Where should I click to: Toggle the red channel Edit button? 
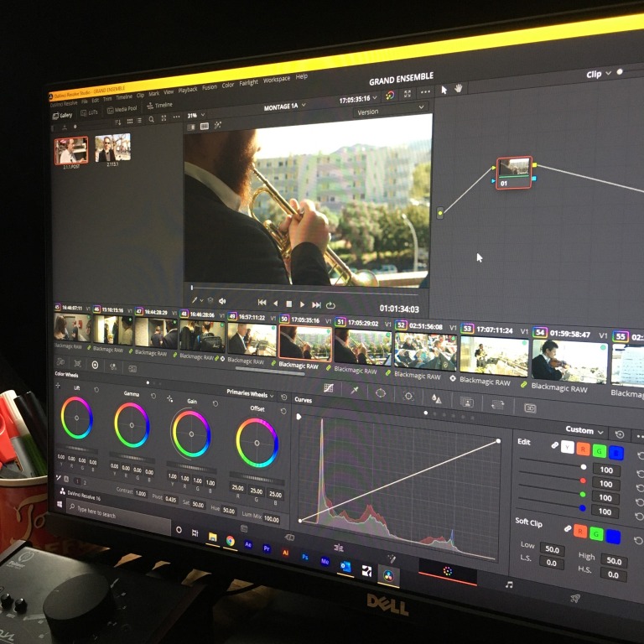pos(584,449)
